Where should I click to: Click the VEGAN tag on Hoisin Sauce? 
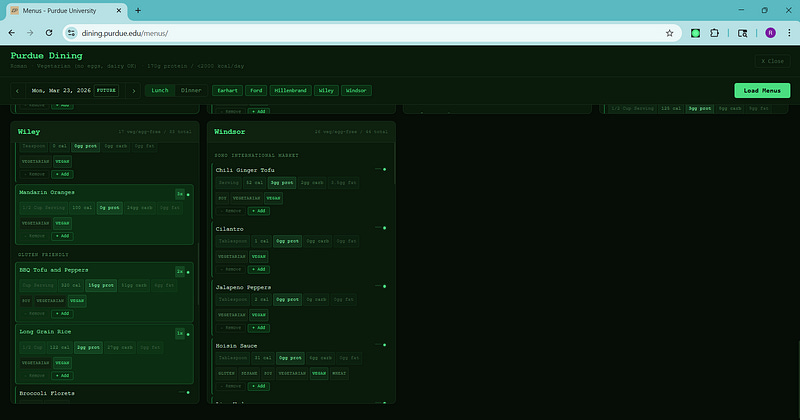pos(319,374)
